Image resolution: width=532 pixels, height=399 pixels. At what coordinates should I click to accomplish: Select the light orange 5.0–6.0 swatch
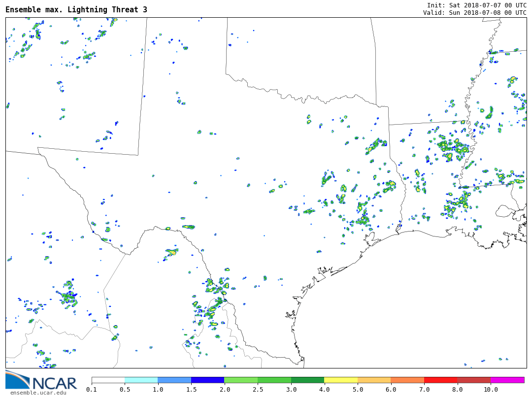(374, 380)
